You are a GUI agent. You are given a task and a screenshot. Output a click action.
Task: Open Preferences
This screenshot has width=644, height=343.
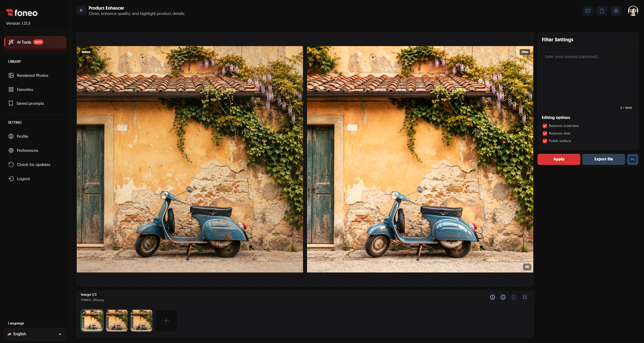coord(35,150)
